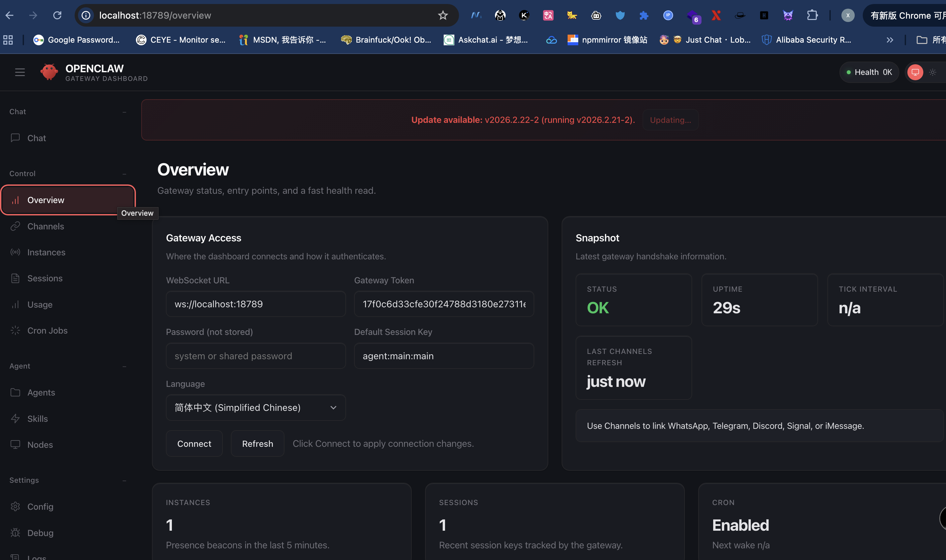
Task: Click the Cron Jobs sparkle icon
Action: (15, 330)
